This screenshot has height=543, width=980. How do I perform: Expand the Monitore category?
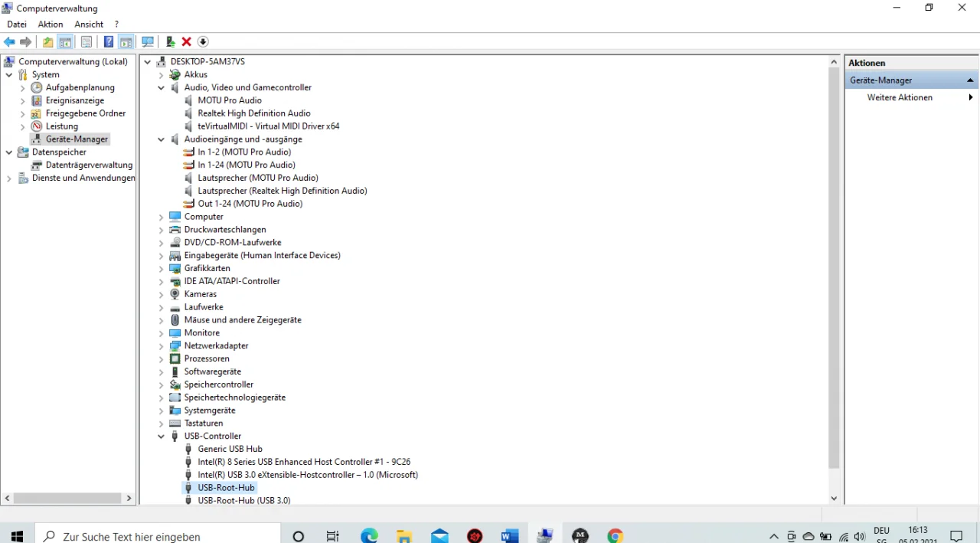coord(161,333)
